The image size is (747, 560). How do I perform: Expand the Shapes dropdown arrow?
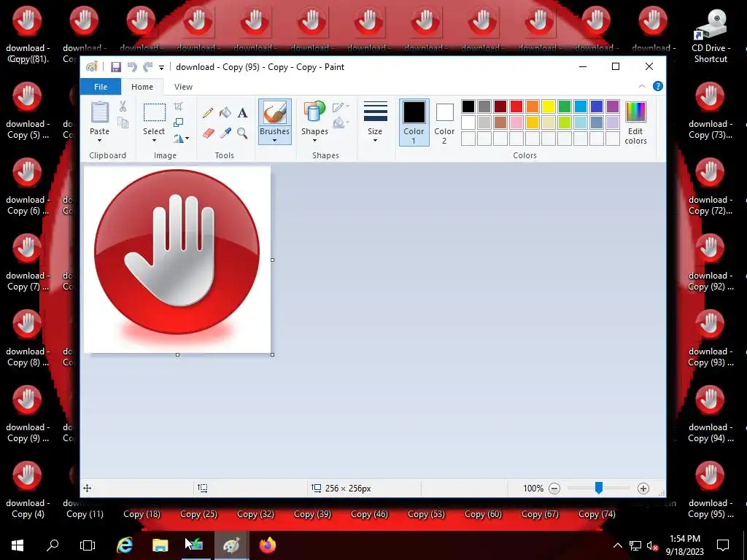coord(314,141)
